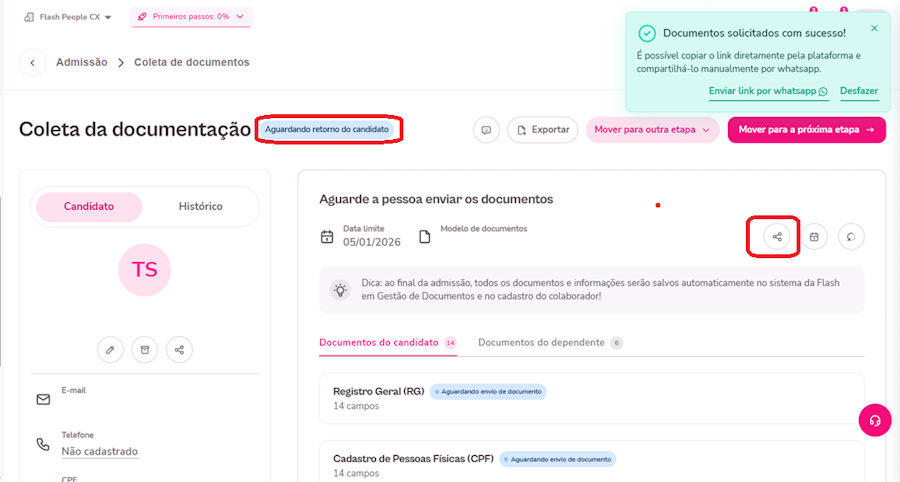Click the Aguardando retorno do candidato status tag
The width and height of the screenshot is (900, 482).
[x=327, y=129]
